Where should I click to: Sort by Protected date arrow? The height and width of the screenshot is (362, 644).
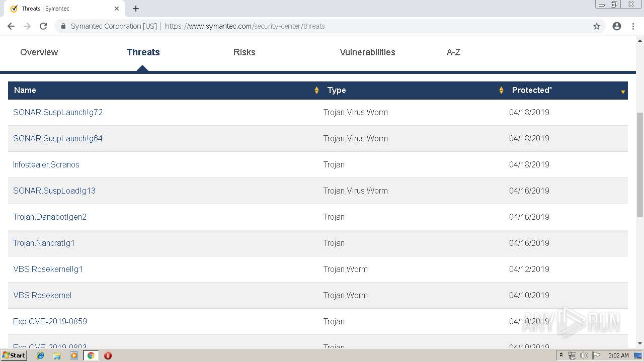click(x=623, y=92)
